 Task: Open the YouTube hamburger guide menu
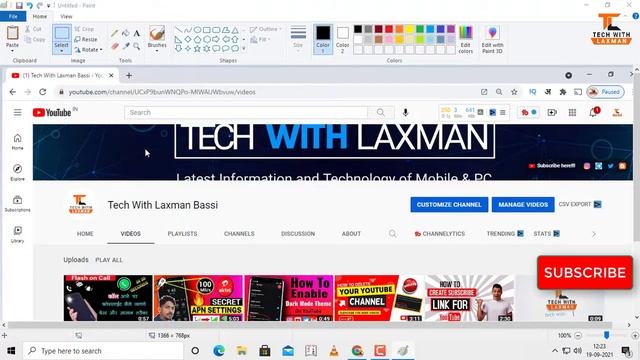18,112
